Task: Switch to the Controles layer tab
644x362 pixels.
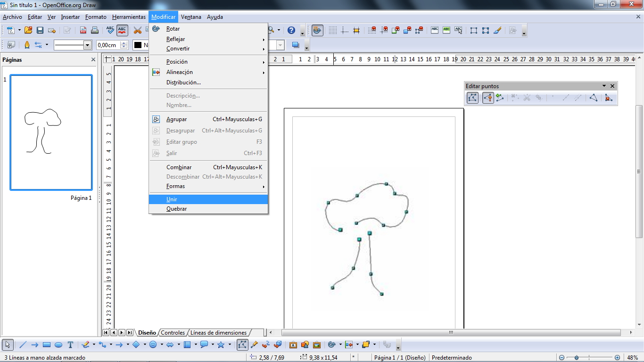Action: coord(173,333)
